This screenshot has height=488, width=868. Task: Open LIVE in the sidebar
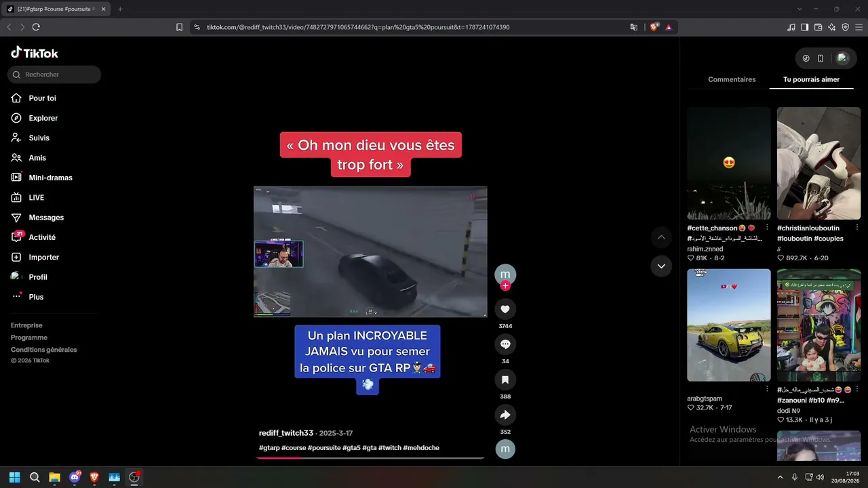(x=36, y=198)
